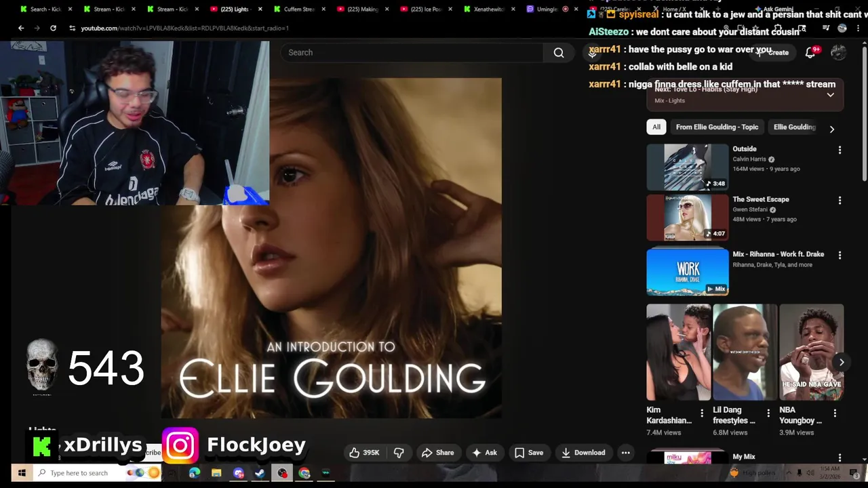Open the YouTube notifications bell

(x=810, y=53)
